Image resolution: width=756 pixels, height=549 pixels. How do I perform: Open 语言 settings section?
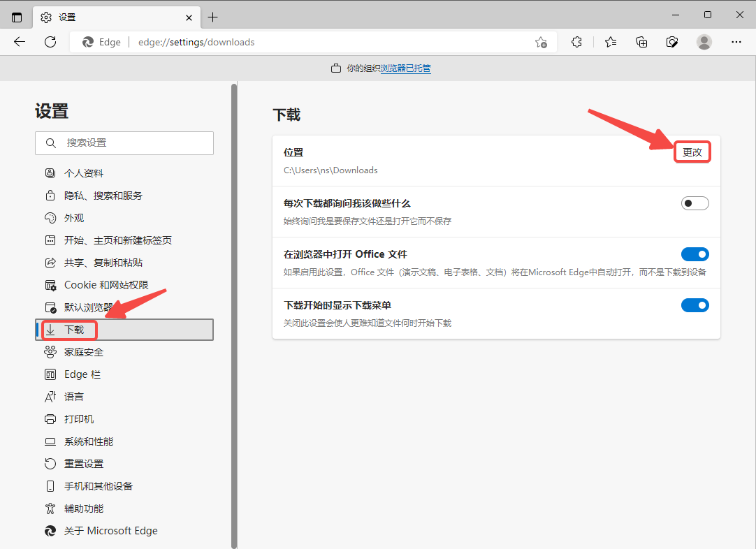click(x=124, y=397)
